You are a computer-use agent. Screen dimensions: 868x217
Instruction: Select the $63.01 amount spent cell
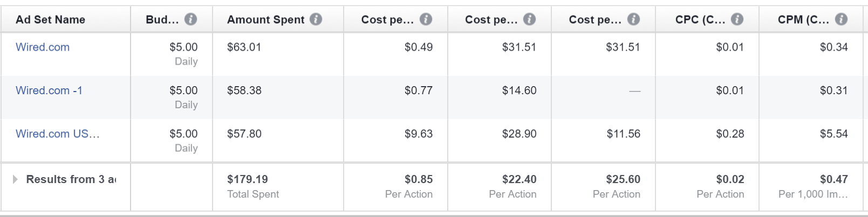click(x=244, y=47)
